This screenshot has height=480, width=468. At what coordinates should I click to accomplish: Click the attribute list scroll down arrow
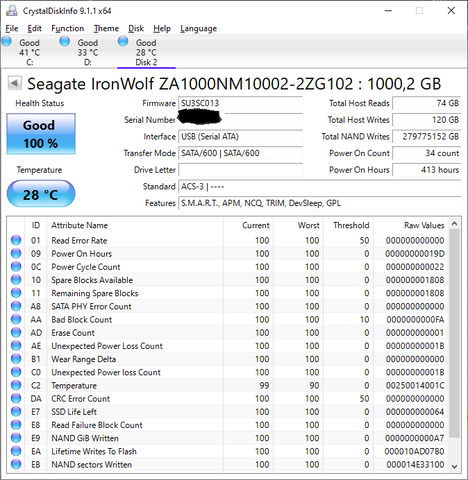coord(454,466)
